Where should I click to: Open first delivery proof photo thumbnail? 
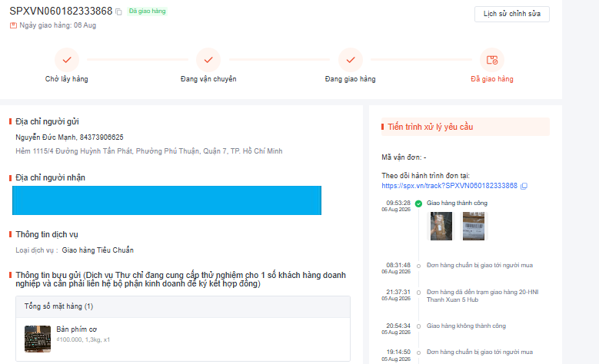tap(441, 227)
